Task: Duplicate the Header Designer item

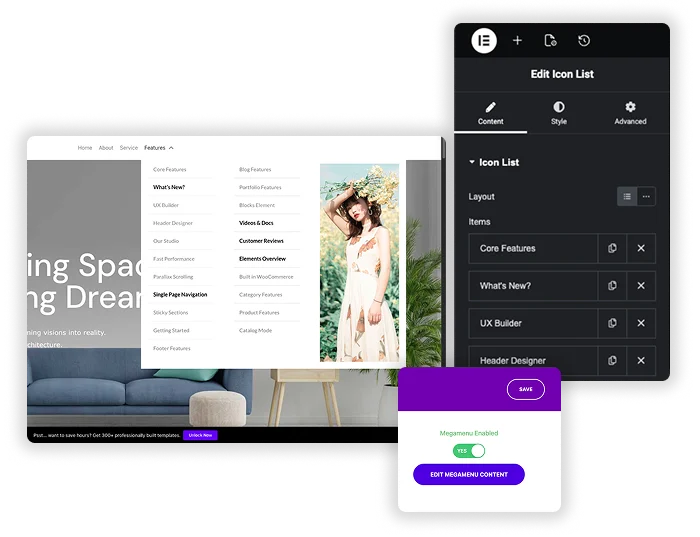Action: coord(612,360)
